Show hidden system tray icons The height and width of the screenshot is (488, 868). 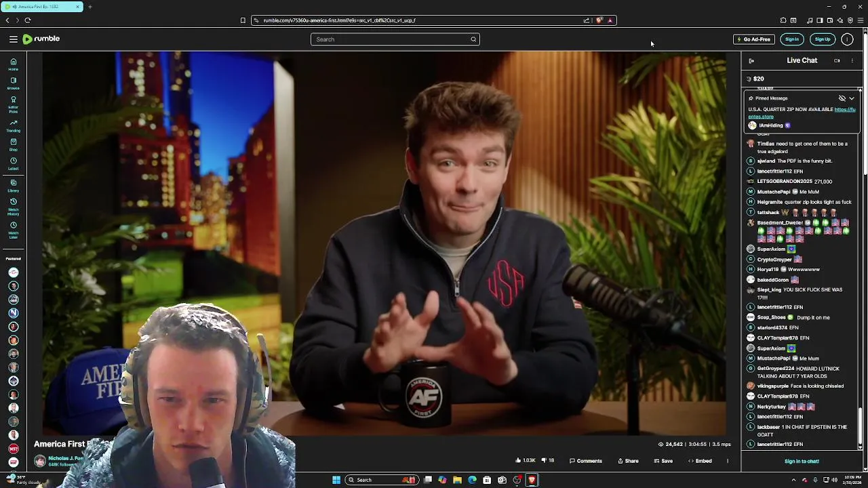[x=793, y=480]
